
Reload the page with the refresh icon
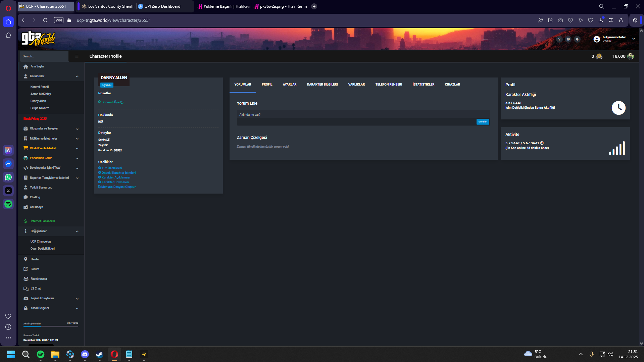(45, 20)
